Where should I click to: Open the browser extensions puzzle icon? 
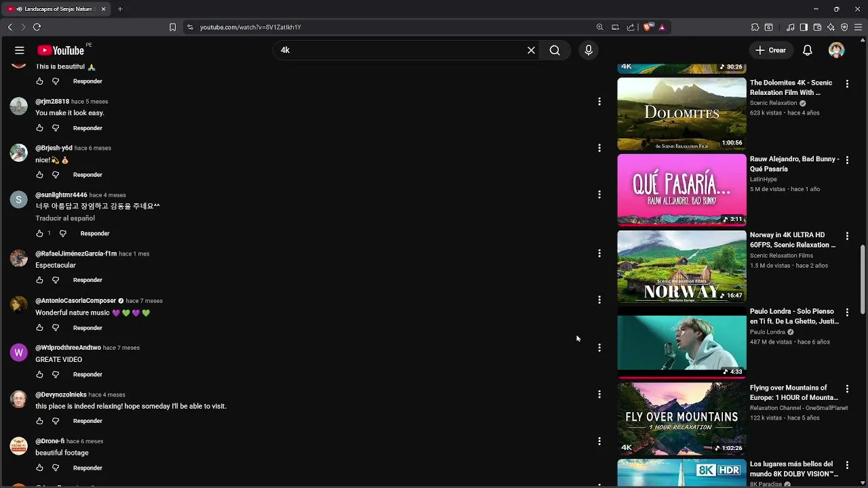[755, 27]
